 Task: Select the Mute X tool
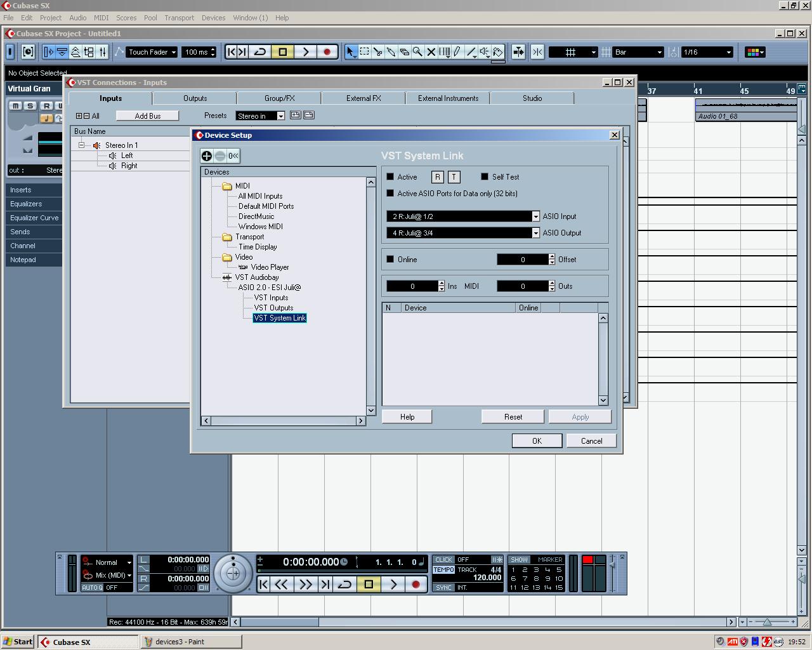click(431, 52)
